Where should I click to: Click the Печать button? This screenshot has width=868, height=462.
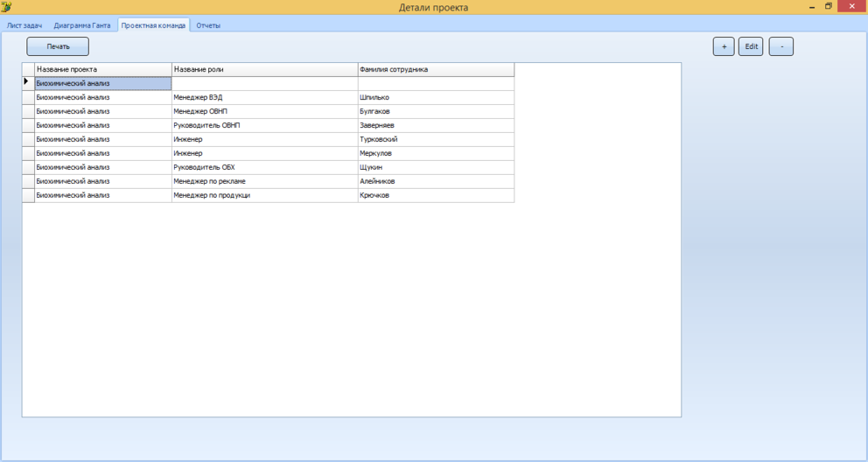(x=58, y=46)
